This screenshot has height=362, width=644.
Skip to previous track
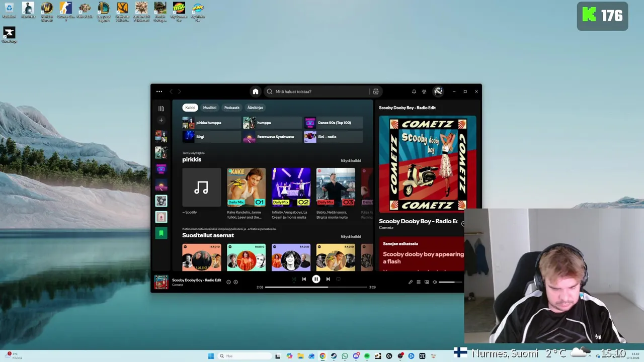coord(304,279)
